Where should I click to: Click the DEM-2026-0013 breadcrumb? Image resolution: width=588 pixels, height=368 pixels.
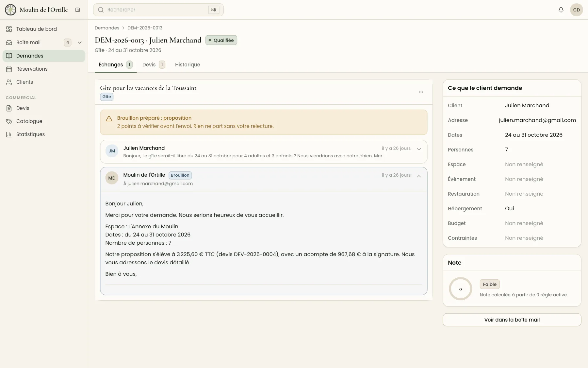click(x=145, y=28)
